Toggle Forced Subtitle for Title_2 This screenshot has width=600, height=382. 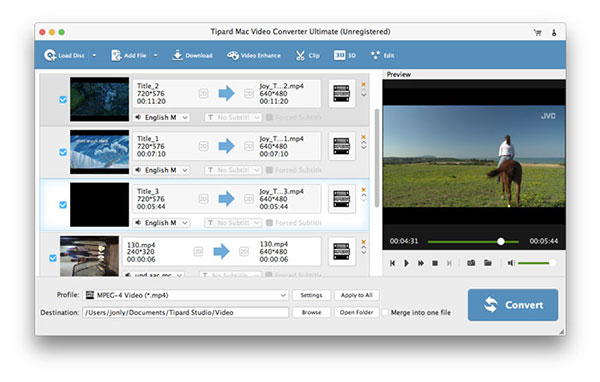tap(269, 117)
